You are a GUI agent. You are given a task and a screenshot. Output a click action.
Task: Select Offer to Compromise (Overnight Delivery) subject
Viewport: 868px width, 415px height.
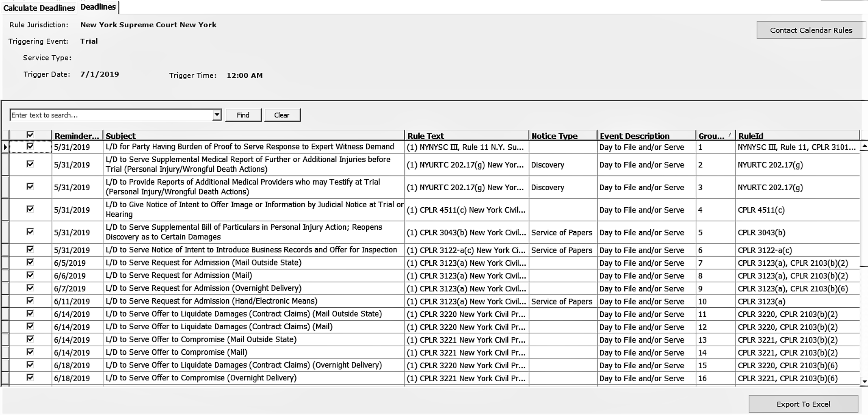tap(201, 378)
